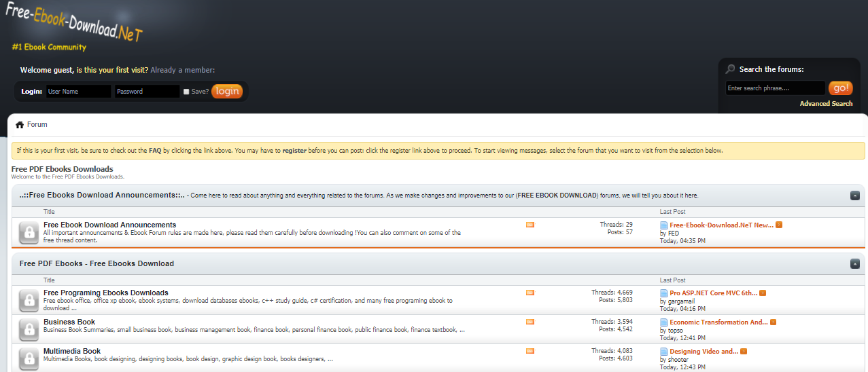Viewport: 868px width, 372px height.
Task: Click the home icon beside Forum
Action: 20,125
